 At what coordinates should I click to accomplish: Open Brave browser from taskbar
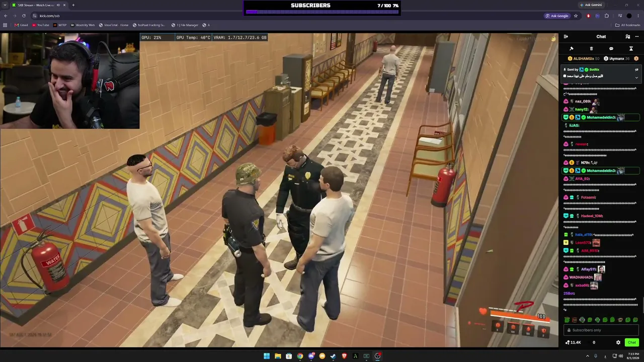coord(345,356)
